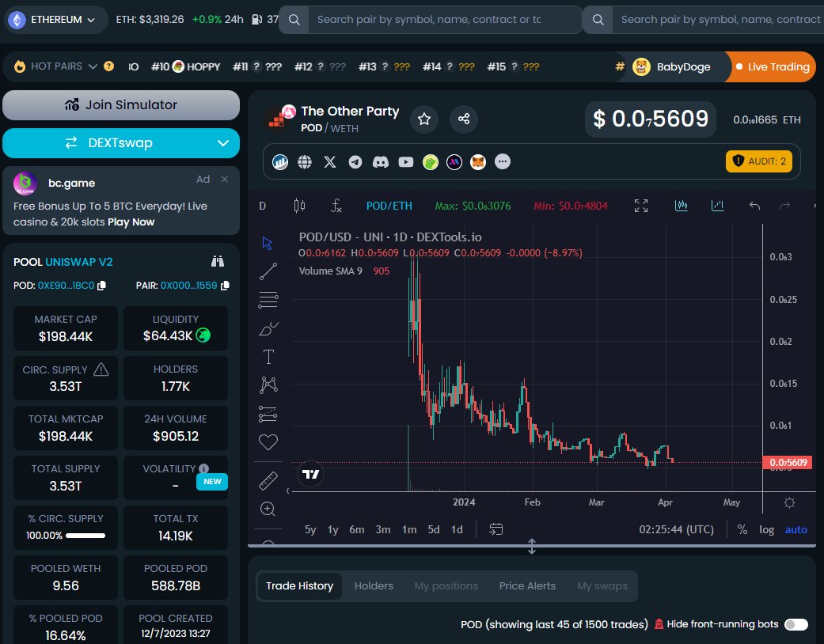Open the chart settings gear
The width and height of the screenshot is (824, 644).
coord(789,502)
